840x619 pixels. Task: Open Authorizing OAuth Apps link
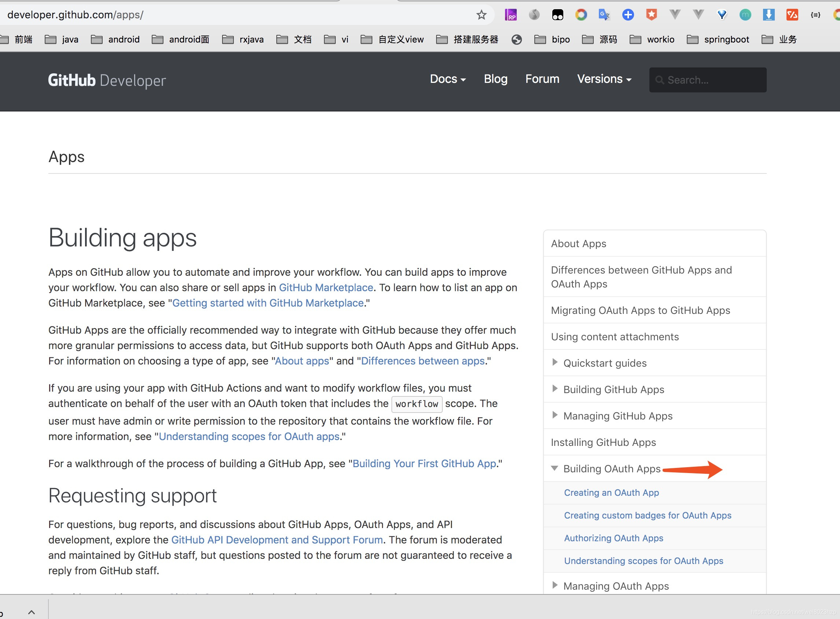click(614, 538)
